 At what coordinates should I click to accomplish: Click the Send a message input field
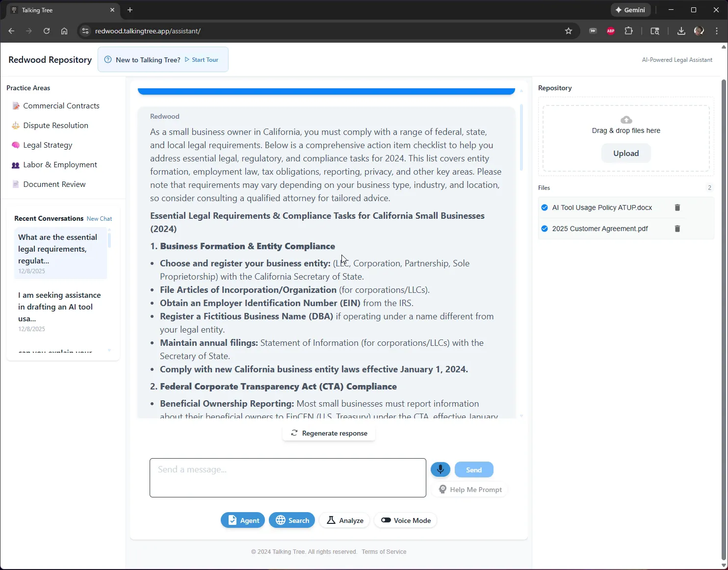pos(288,478)
